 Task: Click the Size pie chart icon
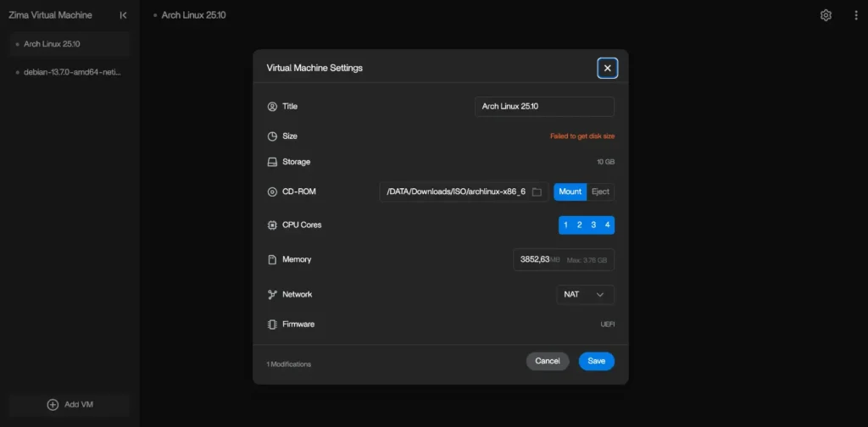(272, 136)
